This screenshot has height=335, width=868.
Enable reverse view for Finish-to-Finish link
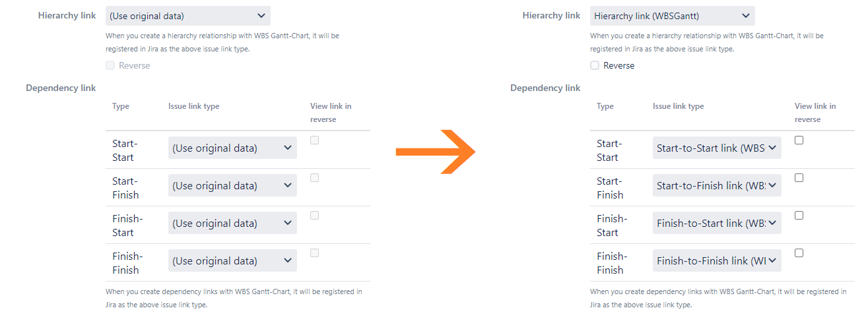(x=799, y=253)
